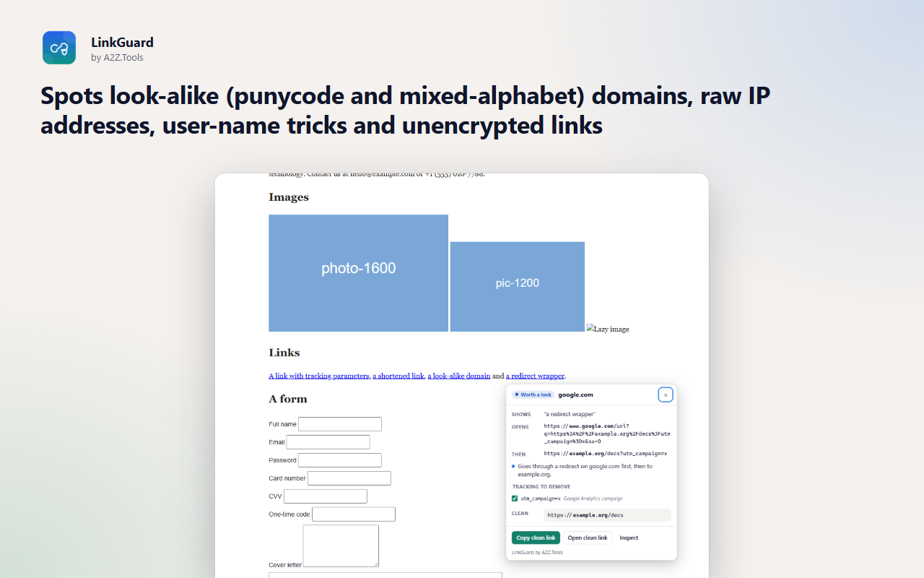
Task: Click the LinkGuard title text in header
Action: 122,43
